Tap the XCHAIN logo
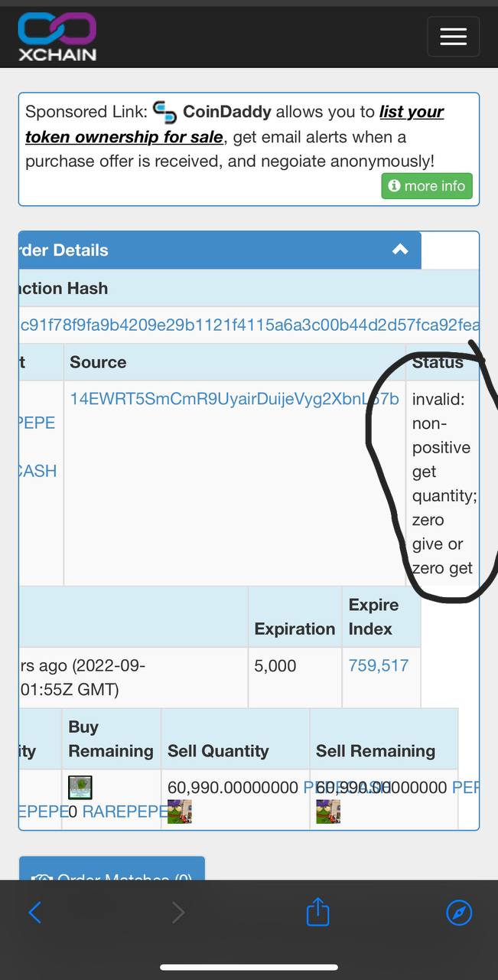 (x=57, y=37)
